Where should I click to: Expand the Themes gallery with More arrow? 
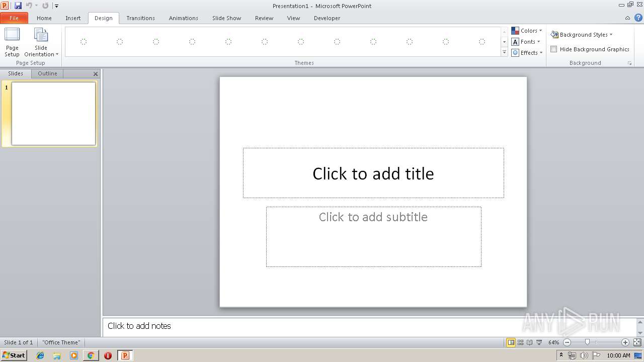[504, 52]
